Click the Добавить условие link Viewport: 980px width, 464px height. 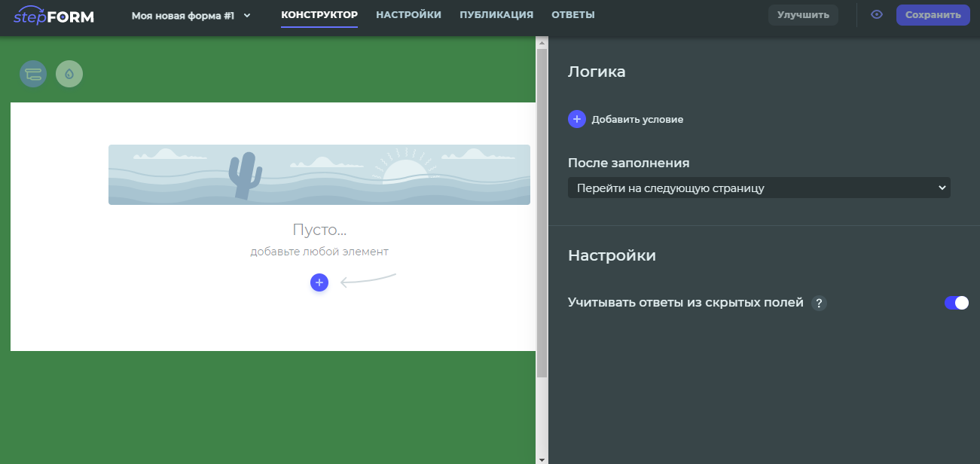(x=639, y=119)
